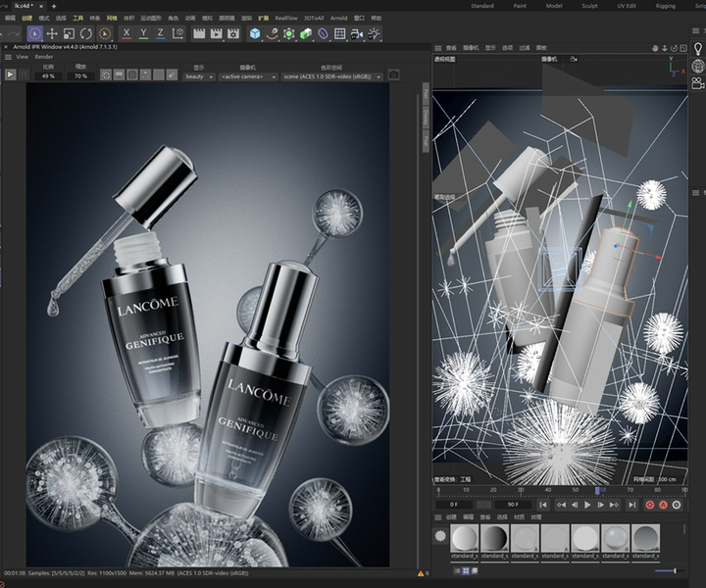This screenshot has width=706, height=588.
Task: Click the movie camera sidebar icon
Action: pos(698,82)
